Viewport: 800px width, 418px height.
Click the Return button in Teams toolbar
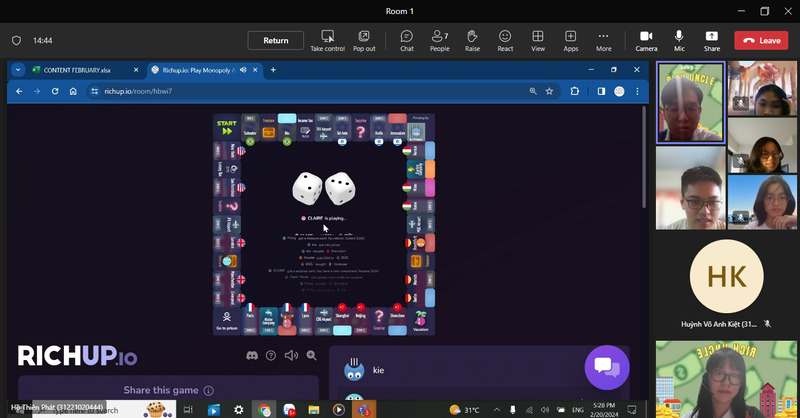click(x=276, y=40)
